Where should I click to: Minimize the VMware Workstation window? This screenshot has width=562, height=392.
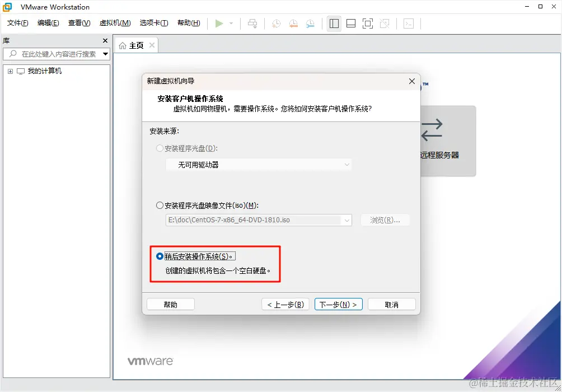click(527, 7)
